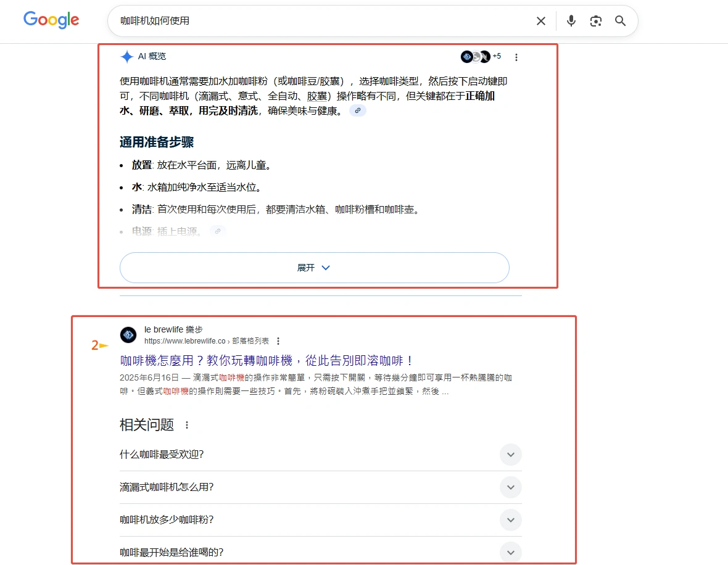Open search by image camera icon

(595, 21)
